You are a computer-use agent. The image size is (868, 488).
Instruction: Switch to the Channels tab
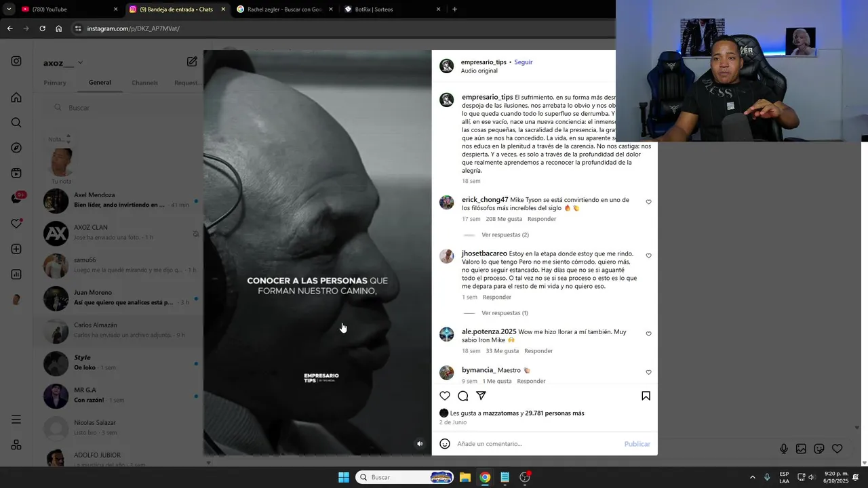(144, 83)
